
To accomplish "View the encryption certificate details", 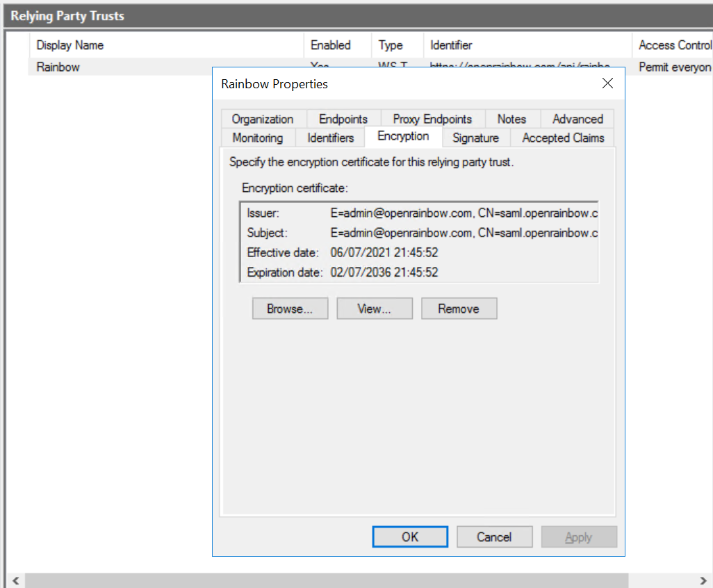I will (x=374, y=309).
